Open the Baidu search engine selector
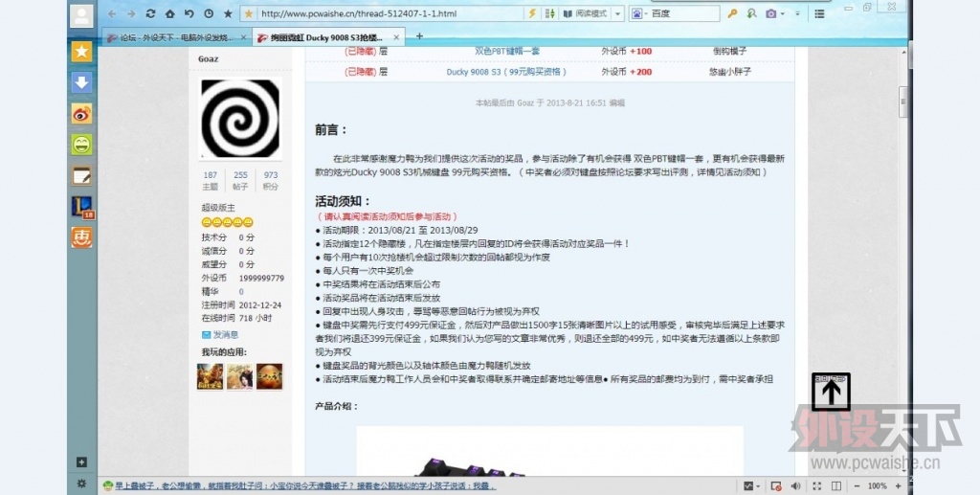980x495 pixels. pyautogui.click(x=638, y=13)
